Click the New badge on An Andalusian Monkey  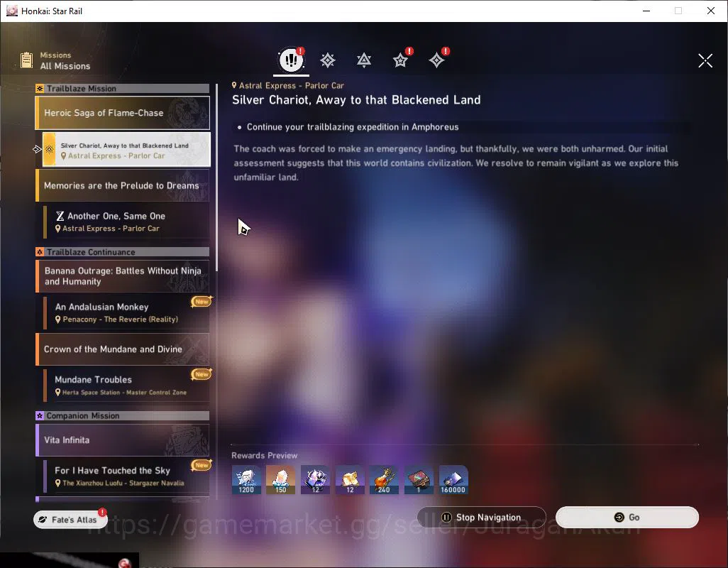pyautogui.click(x=202, y=302)
